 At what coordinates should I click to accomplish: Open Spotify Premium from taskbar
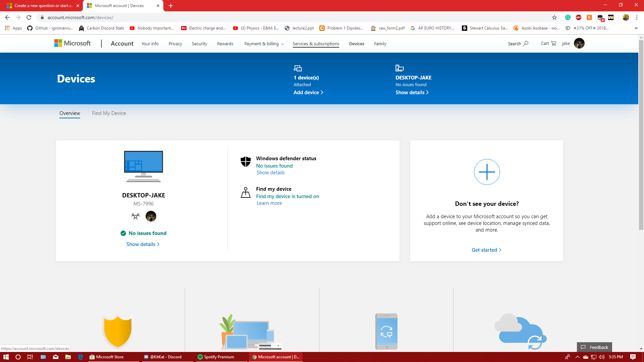(x=221, y=357)
